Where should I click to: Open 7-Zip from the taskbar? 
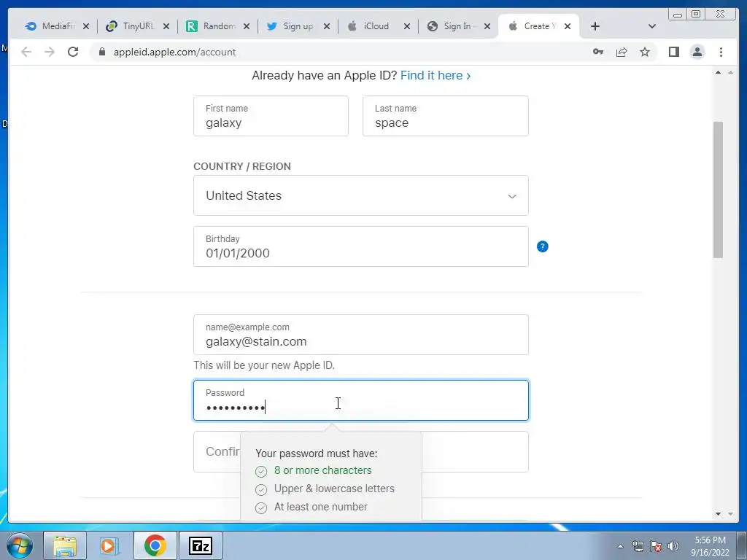(x=200, y=545)
